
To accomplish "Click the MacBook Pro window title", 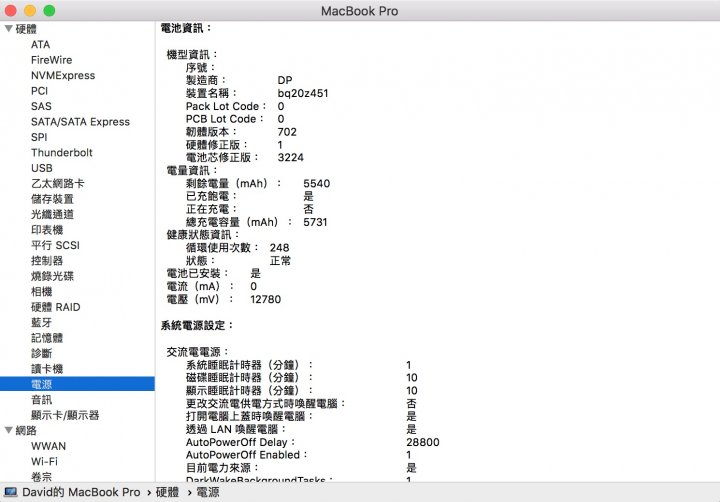I will click(360, 11).
